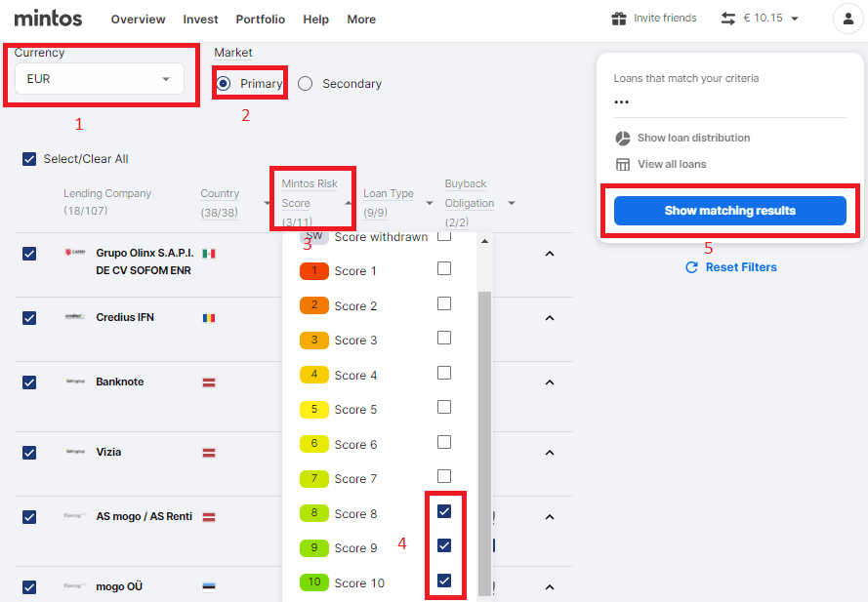Click the Reset Filters refresh icon
Viewport: 868px width, 602px height.
click(692, 267)
